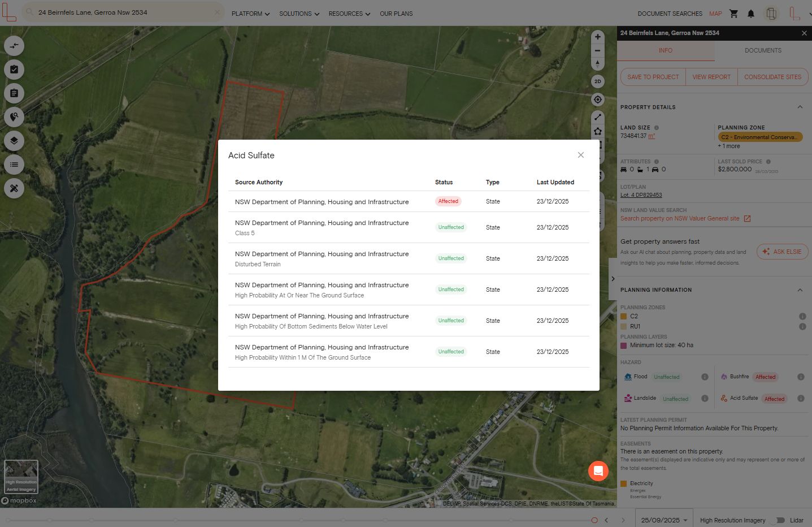Viewport: 812px width, 527px height.
Task: Click the compare arrows icon
Action: pos(14,46)
